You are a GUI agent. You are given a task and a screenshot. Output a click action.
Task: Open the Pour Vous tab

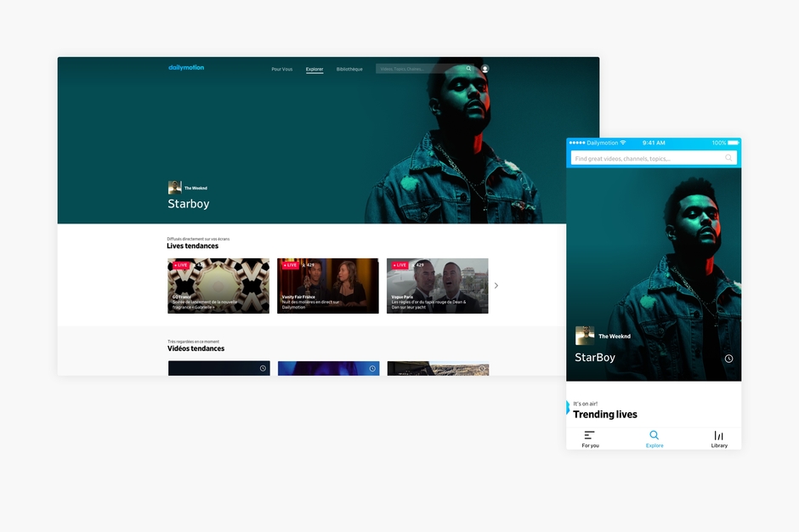[x=282, y=70]
